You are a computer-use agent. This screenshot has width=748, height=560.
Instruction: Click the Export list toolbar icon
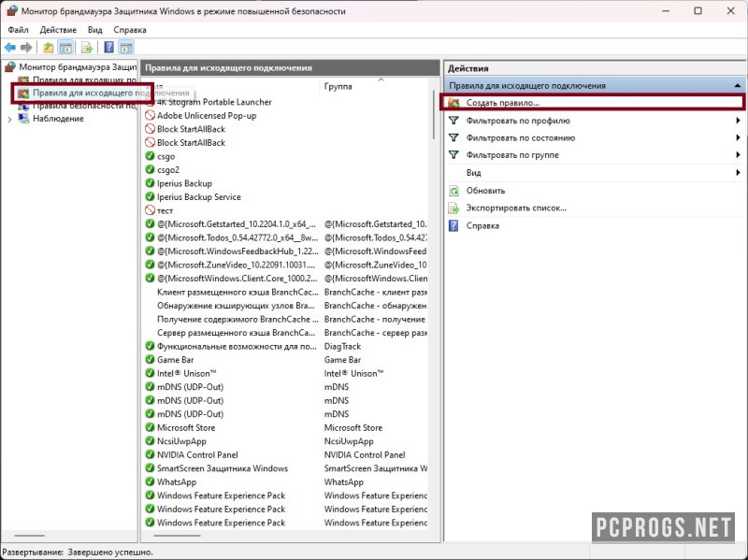coord(87,48)
